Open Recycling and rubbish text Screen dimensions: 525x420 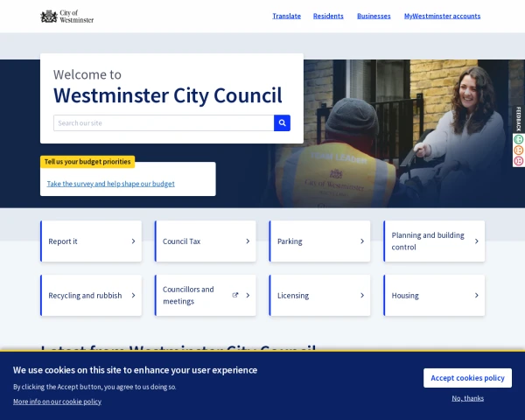pos(85,296)
